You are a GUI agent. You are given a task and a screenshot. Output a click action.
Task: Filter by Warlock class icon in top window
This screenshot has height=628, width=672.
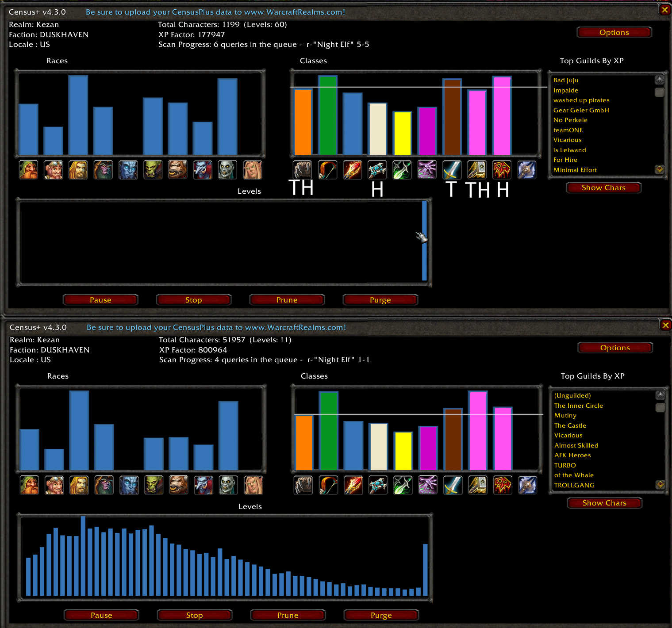pos(427,170)
